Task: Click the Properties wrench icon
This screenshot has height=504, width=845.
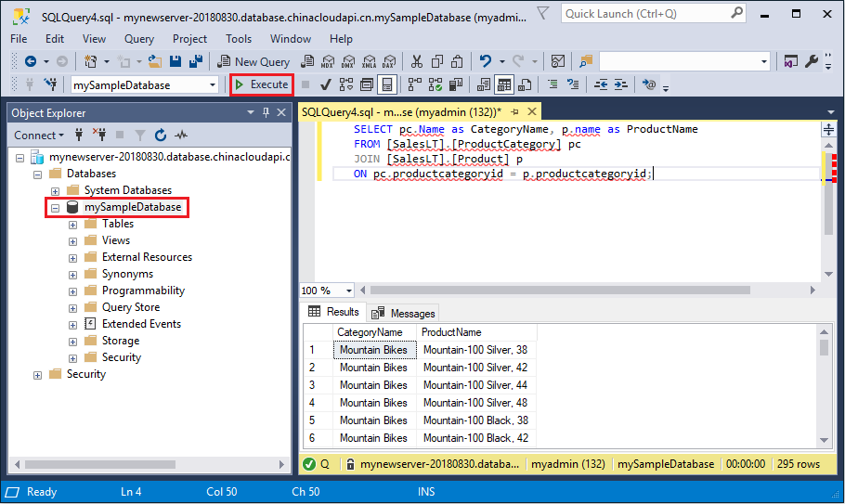Action: (x=811, y=61)
